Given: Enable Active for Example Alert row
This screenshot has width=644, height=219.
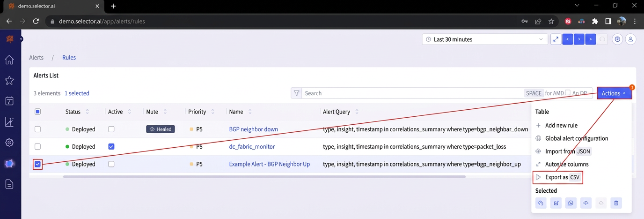Looking at the screenshot, I should [111, 164].
